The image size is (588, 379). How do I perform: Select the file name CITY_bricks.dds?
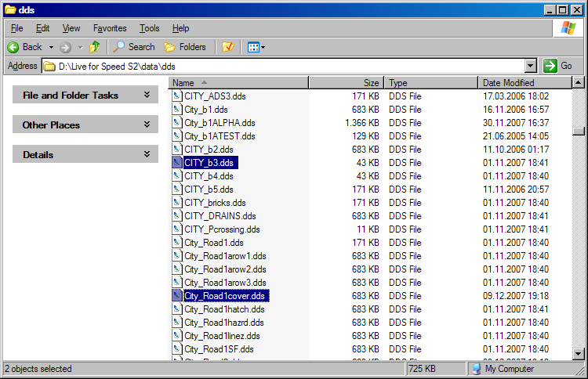(x=215, y=203)
